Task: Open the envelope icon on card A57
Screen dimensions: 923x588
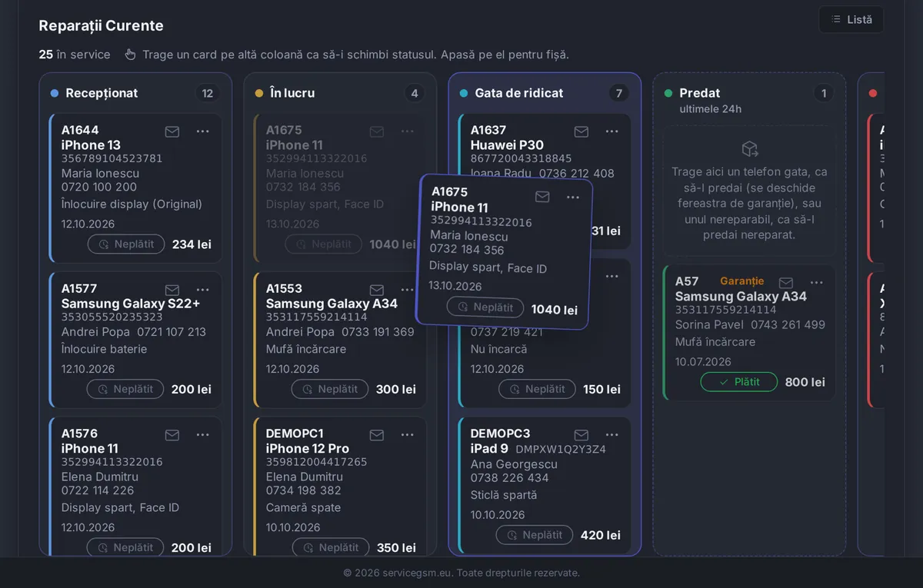Action: coord(786,283)
